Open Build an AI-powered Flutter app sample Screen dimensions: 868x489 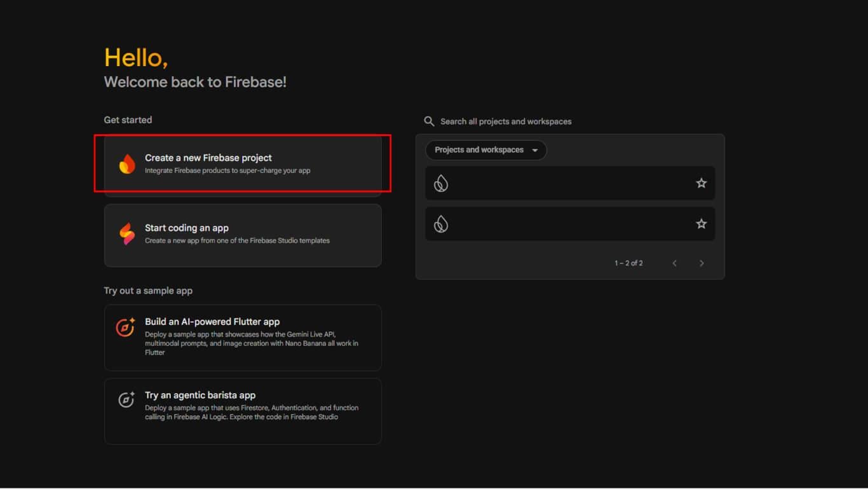point(243,337)
